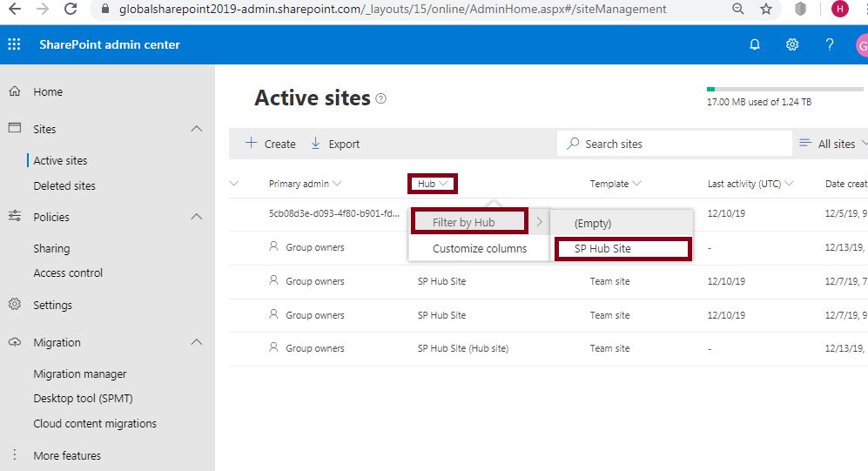
Task: Click the grey shield extension icon
Action: (x=800, y=9)
